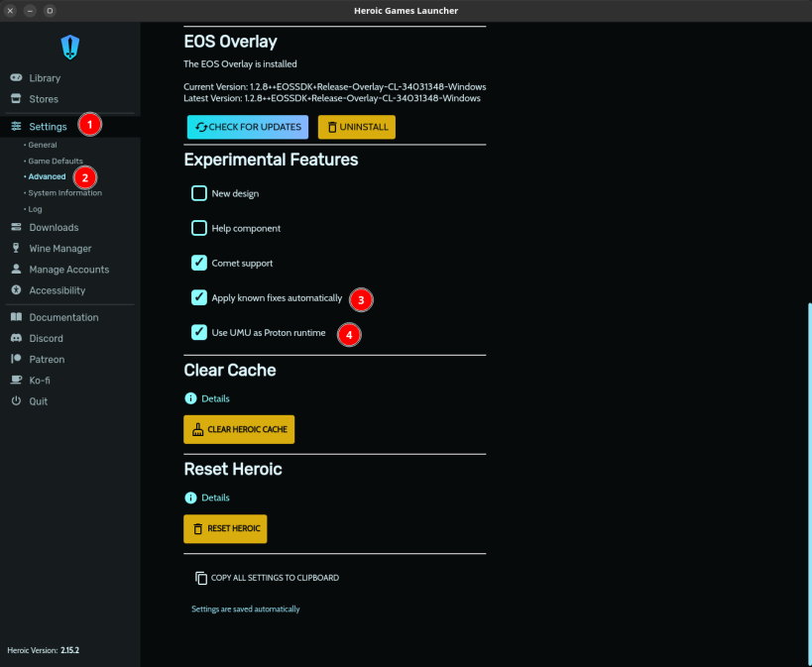Click vertical scrollbar thumb at right edge
This screenshot has width=812, height=667.
(x=809, y=485)
